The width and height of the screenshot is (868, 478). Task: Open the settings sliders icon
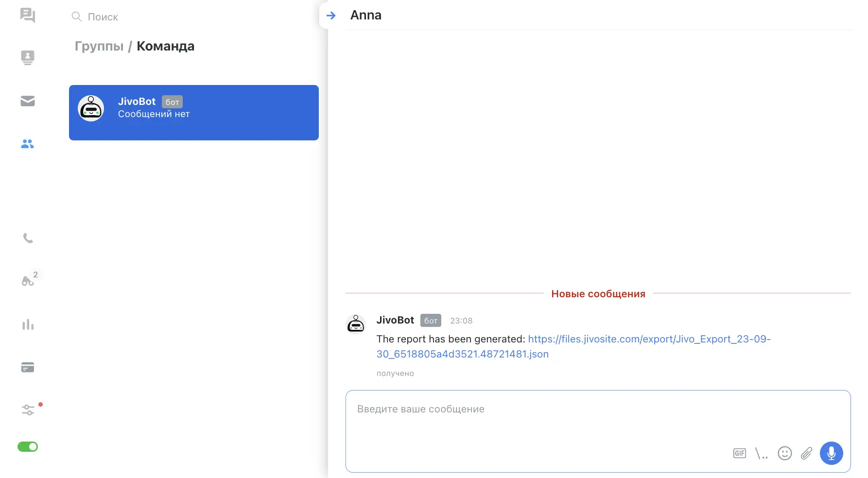pyautogui.click(x=28, y=410)
